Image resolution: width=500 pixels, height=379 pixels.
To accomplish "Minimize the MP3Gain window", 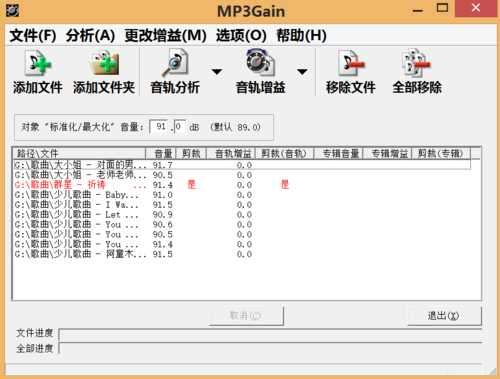I will pos(418,10).
